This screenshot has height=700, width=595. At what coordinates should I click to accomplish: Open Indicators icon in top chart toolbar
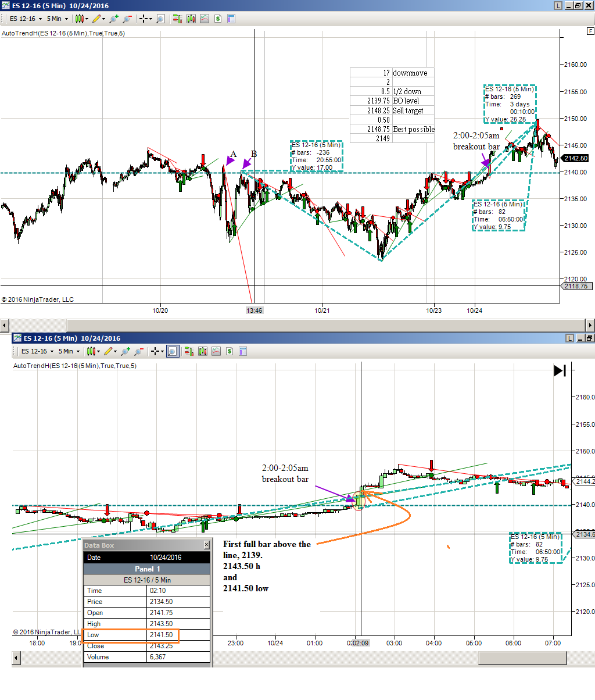click(x=204, y=19)
